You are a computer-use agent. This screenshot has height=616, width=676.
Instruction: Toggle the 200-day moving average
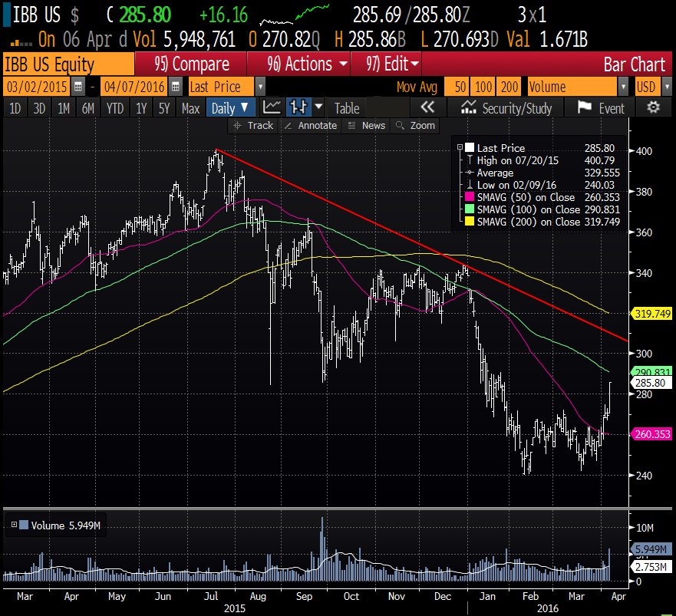509,87
